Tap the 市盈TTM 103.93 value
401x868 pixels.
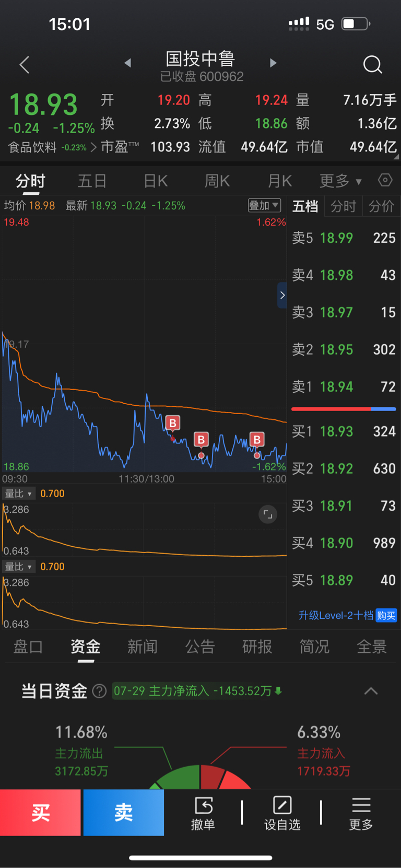pos(170,147)
